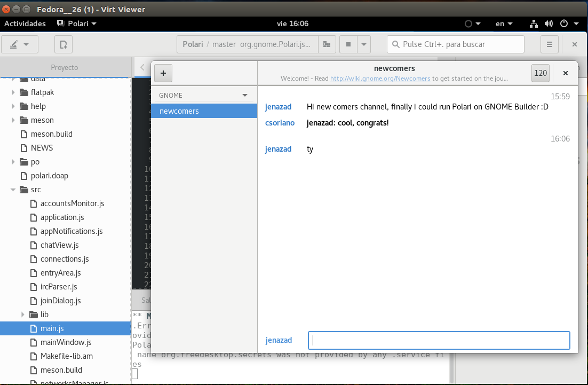Click the help folder icon
Image resolution: width=588 pixels, height=385 pixels.
tap(24, 106)
